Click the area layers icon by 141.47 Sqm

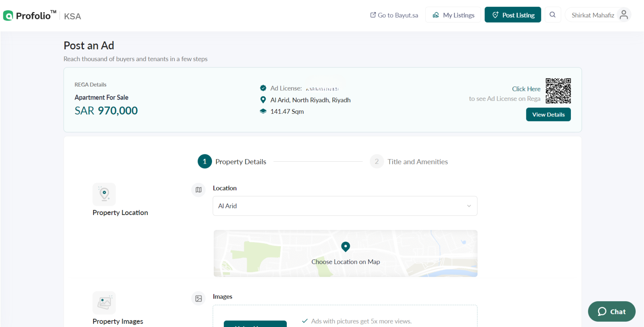(263, 111)
